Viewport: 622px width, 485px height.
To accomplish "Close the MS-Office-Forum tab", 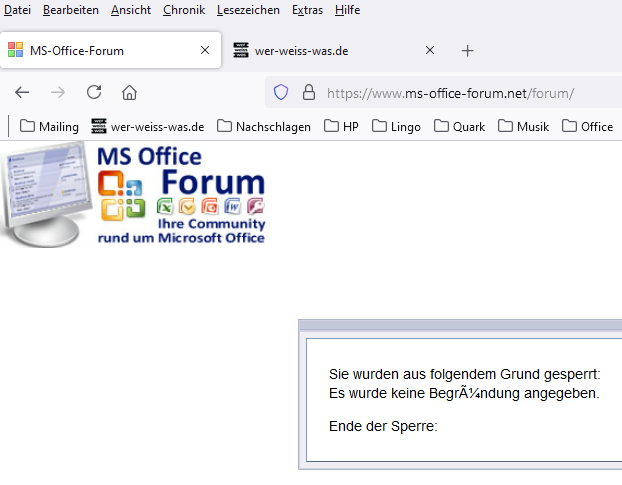I will pos(205,50).
